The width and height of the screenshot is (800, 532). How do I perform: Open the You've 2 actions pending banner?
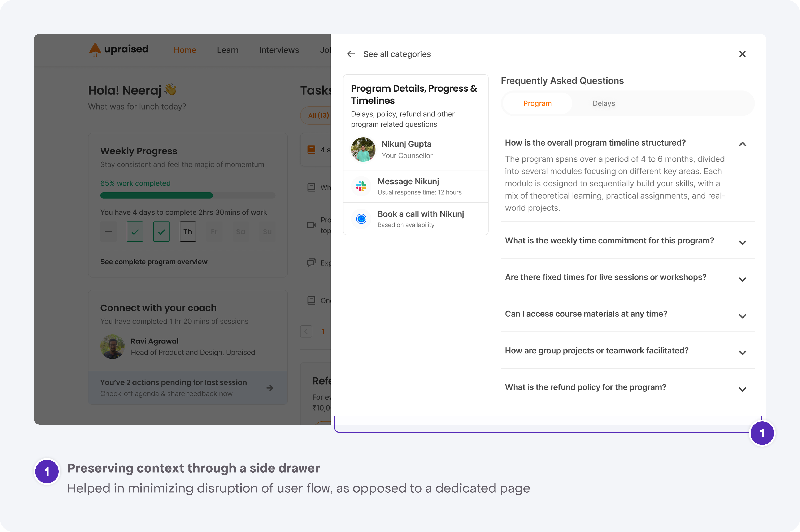click(x=188, y=387)
